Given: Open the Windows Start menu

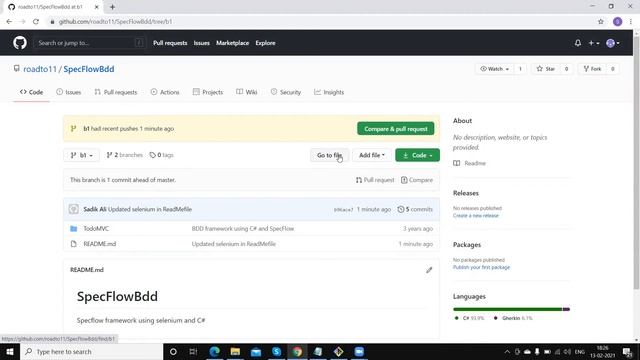Looking at the screenshot, I should [x=10, y=351].
